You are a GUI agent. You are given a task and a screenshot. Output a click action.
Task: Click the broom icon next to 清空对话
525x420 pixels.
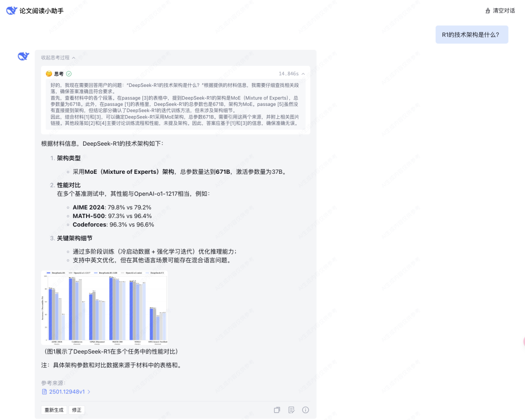click(x=487, y=10)
